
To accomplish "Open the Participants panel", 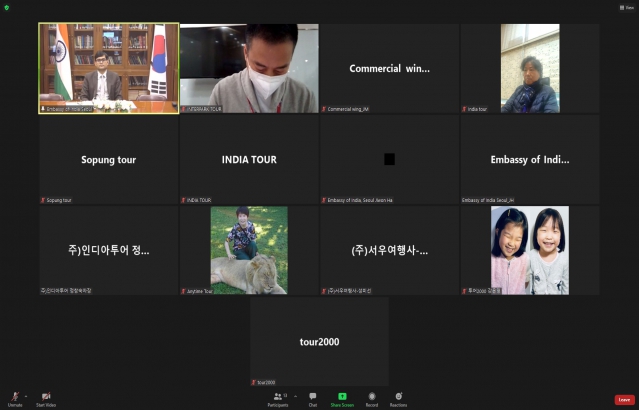I will tap(279, 398).
